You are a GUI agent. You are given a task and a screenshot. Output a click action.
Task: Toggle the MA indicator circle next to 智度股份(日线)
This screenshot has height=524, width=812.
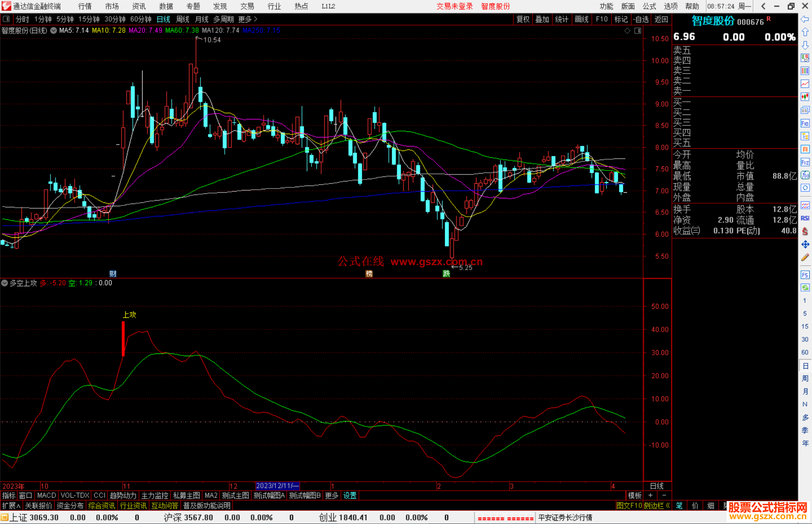click(53, 30)
